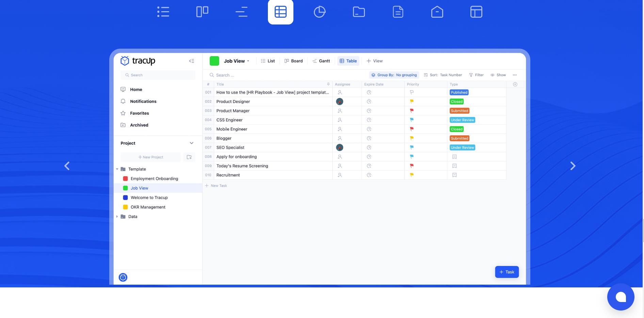Click the + New Project button

(150, 157)
